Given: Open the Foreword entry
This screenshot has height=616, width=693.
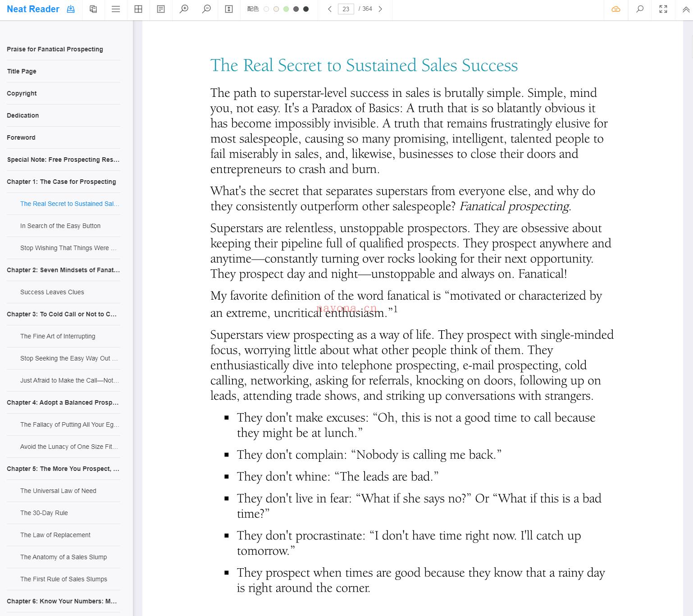Looking at the screenshot, I should click(21, 137).
